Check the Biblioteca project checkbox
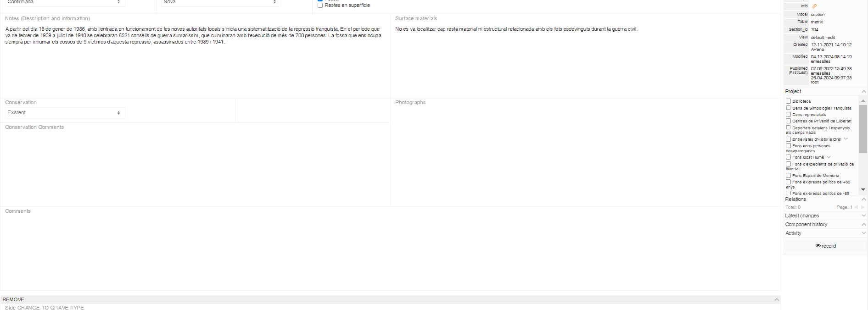Viewport: 868px width, 310px height. 788,101
